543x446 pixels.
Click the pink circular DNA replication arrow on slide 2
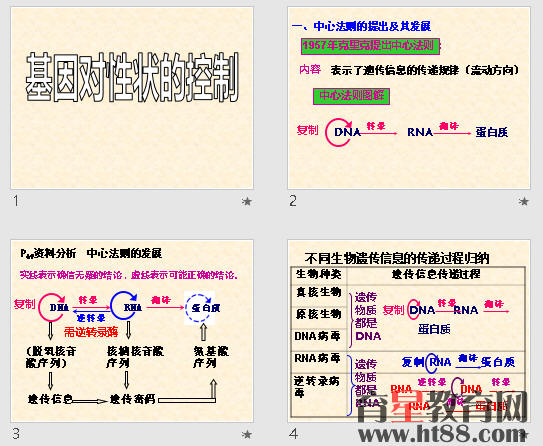pyautogui.click(x=338, y=132)
